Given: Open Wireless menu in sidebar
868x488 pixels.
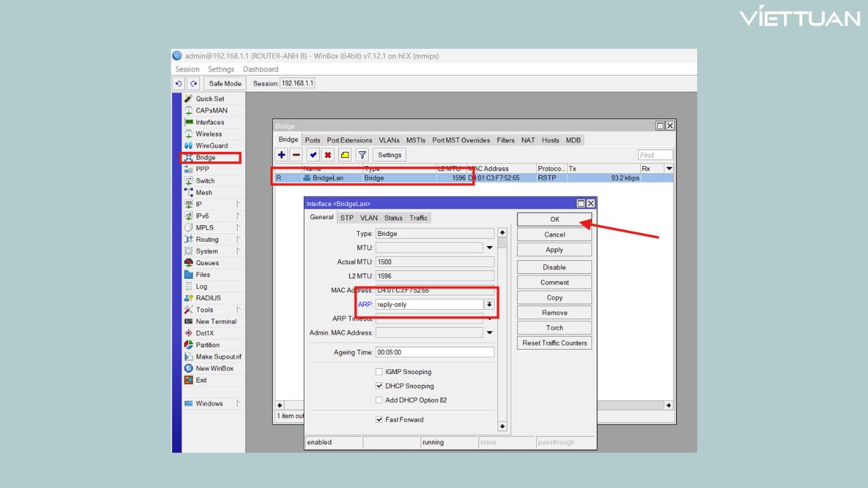Looking at the screenshot, I should [x=209, y=134].
